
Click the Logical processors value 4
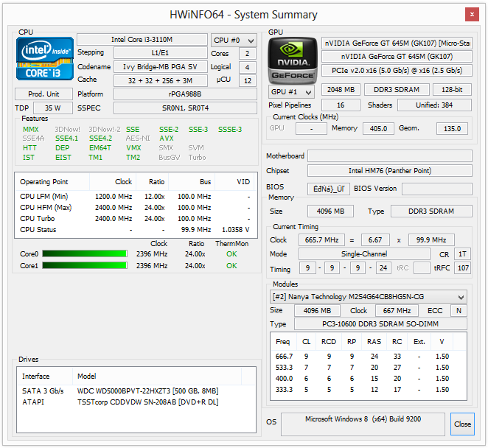(x=248, y=67)
